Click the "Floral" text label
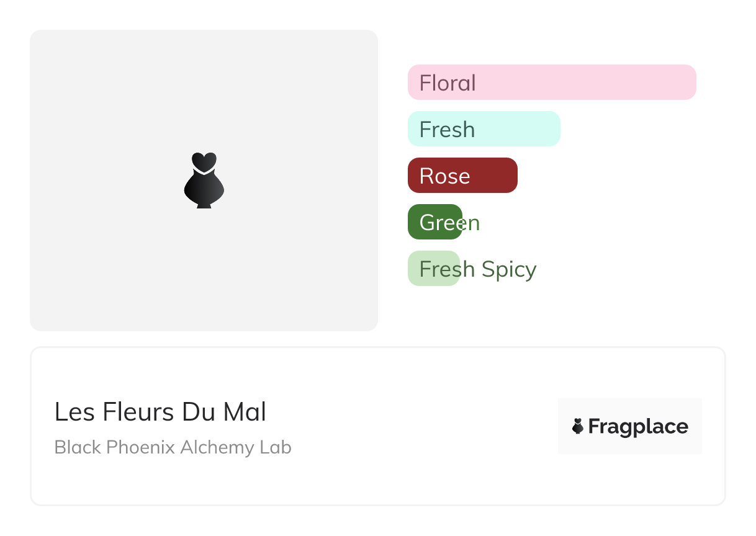The height and width of the screenshot is (536, 756). click(x=448, y=83)
